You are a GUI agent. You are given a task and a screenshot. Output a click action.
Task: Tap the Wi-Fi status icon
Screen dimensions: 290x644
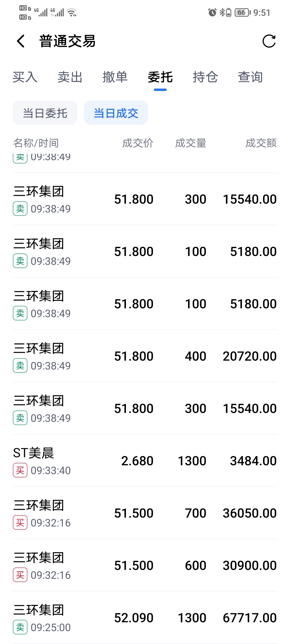pos(72,12)
